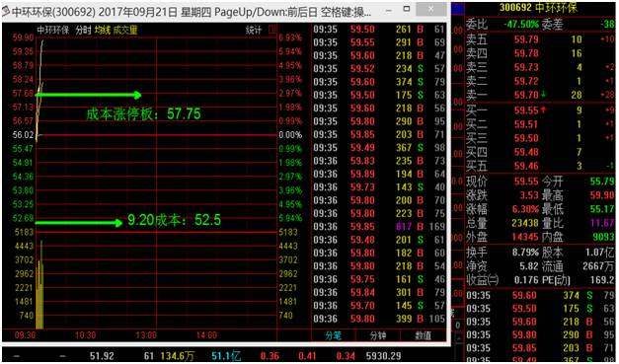The height and width of the screenshot is (364, 619).
Task: Switch to the 数值 tab
Action: (x=423, y=335)
